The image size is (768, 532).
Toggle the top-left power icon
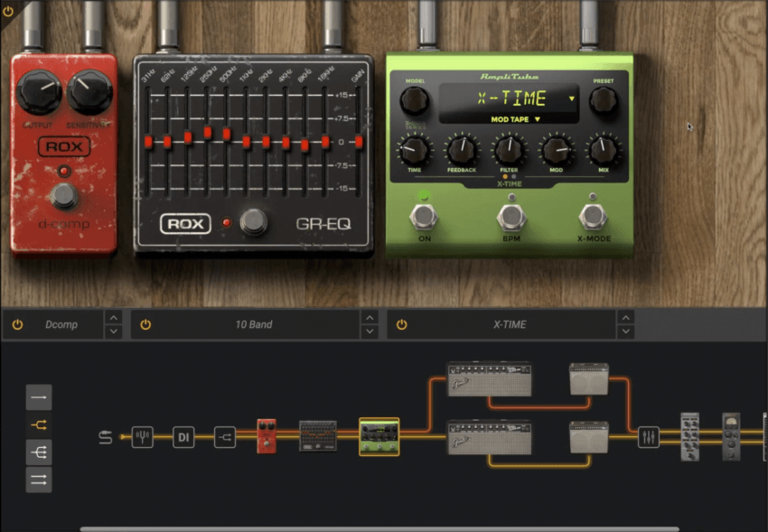pos(8,10)
